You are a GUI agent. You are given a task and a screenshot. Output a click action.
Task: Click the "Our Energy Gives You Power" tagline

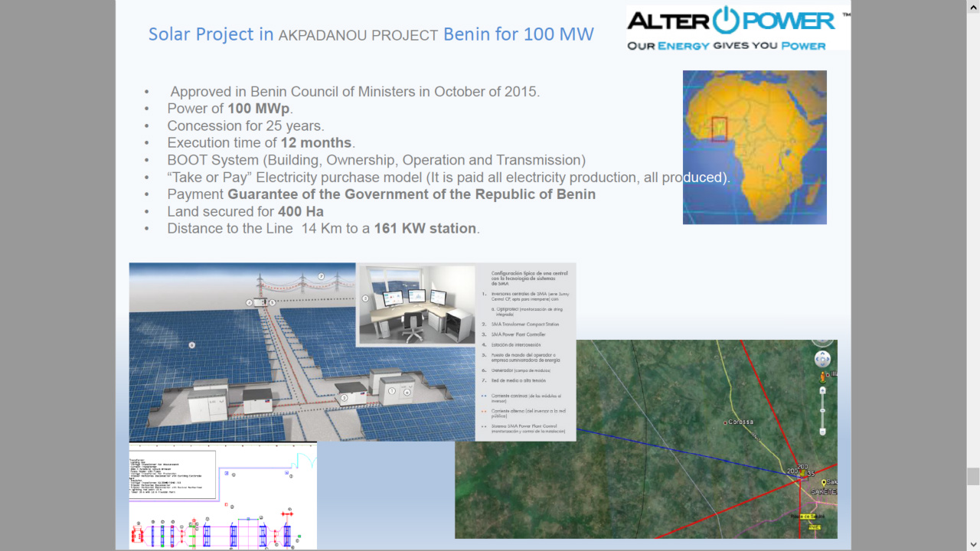[727, 45]
